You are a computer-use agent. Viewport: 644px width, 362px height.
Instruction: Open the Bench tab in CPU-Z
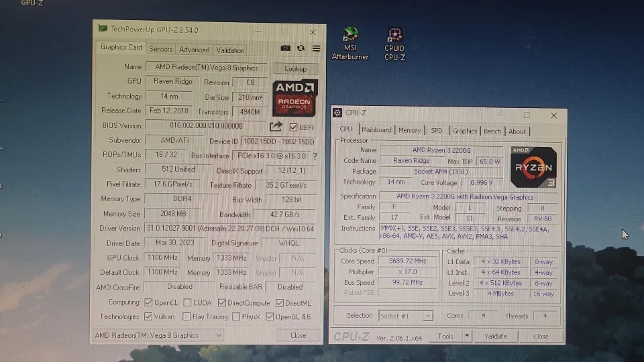point(492,131)
